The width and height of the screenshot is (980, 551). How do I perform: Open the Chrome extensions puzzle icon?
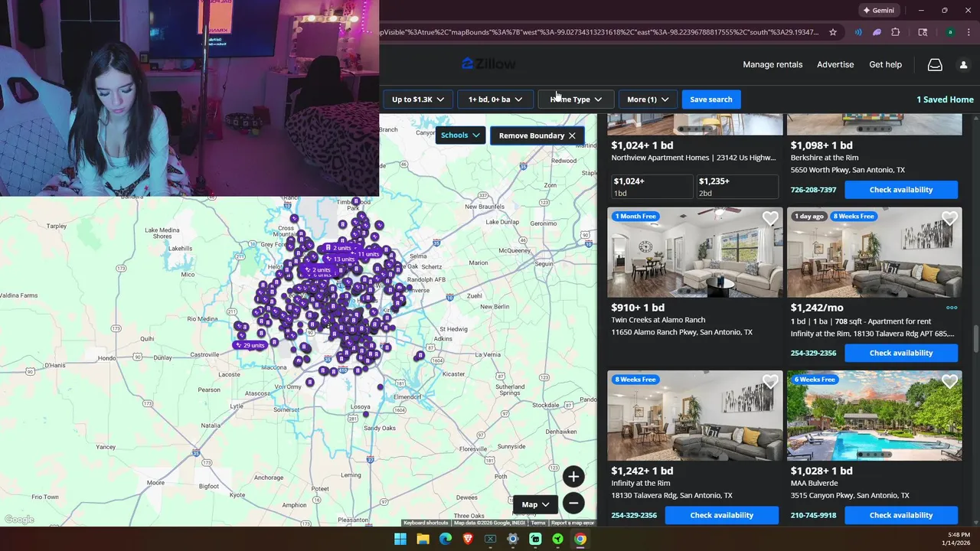coord(895,32)
